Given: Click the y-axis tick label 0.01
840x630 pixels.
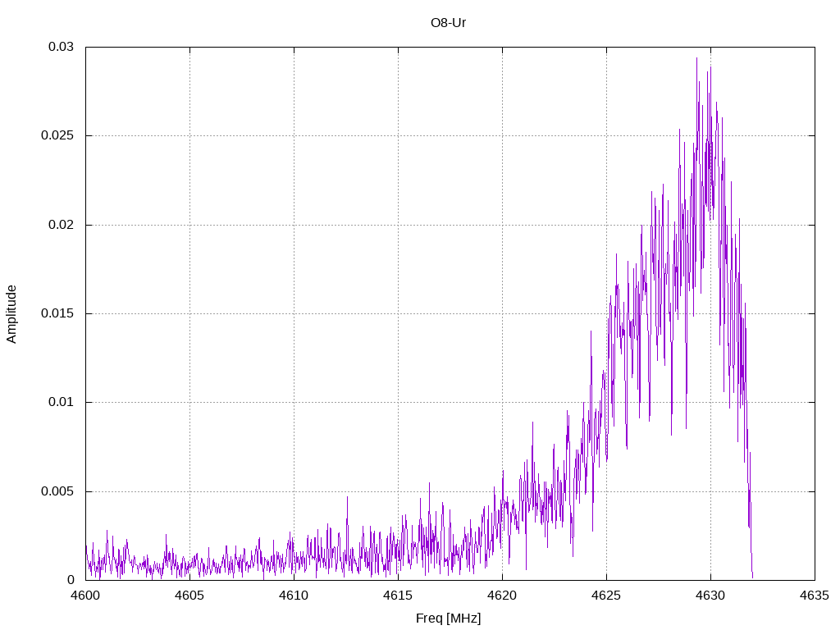Looking at the screenshot, I should (x=61, y=402).
